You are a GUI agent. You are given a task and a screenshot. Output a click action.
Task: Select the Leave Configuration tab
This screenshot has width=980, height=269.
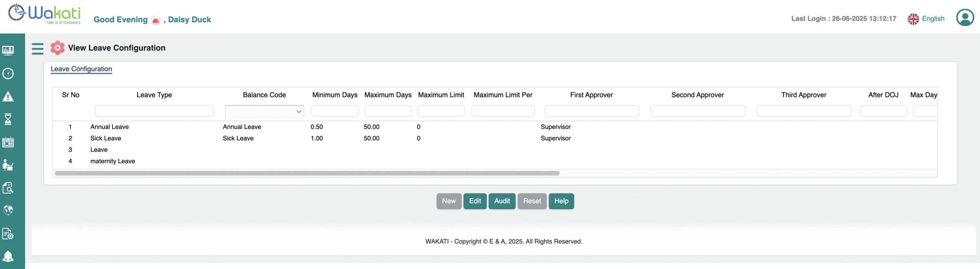pyautogui.click(x=81, y=69)
